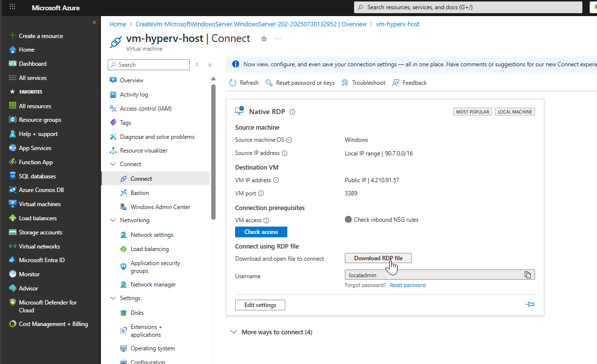
Task: Show info tooltip for VM IP address
Action: [276, 180]
